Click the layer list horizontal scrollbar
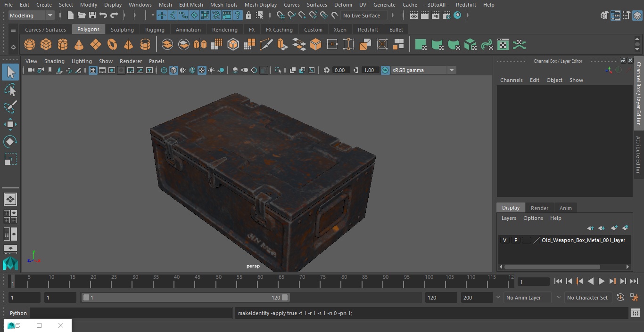 (x=552, y=267)
